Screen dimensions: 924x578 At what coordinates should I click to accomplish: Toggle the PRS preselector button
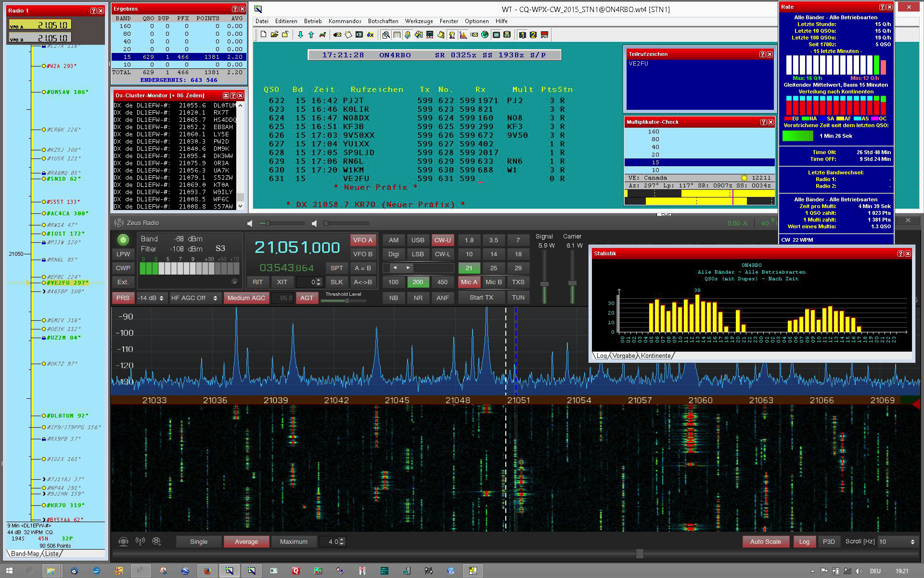(x=123, y=298)
